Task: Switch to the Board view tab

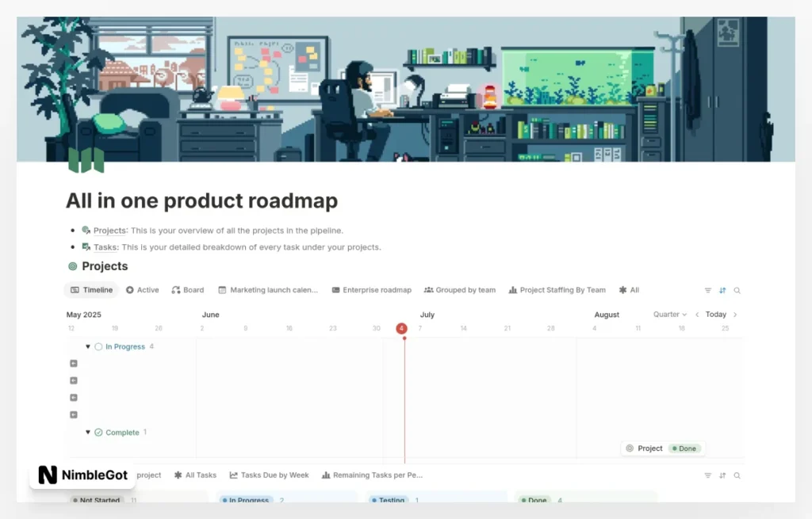Action: click(187, 290)
